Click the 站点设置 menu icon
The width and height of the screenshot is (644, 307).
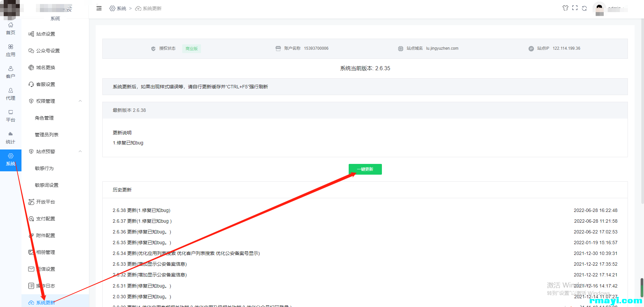pos(31,34)
